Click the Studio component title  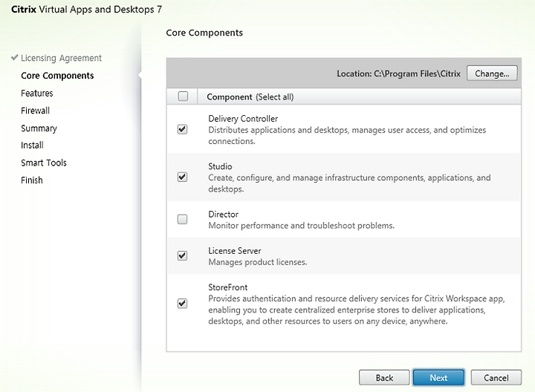pyautogui.click(x=220, y=166)
